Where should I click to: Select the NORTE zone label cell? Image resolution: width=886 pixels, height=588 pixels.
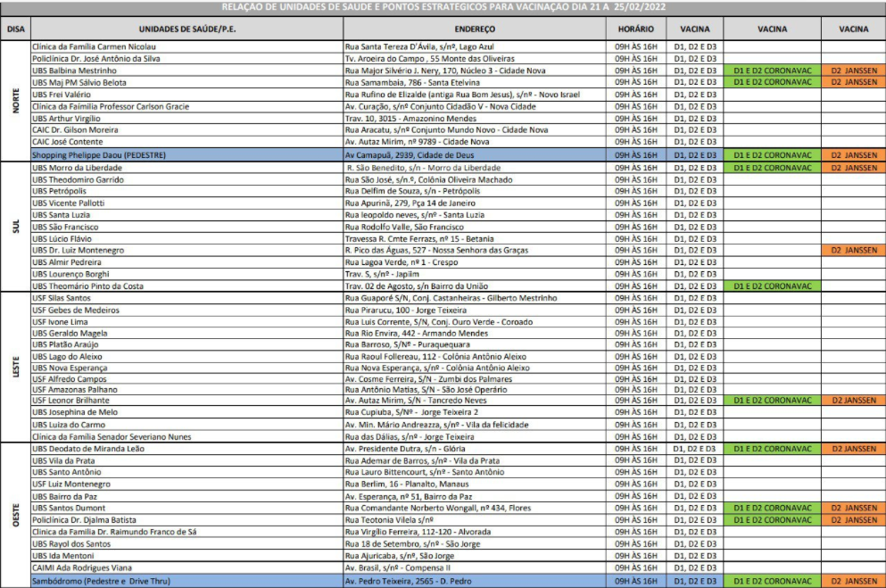[x=15, y=100]
